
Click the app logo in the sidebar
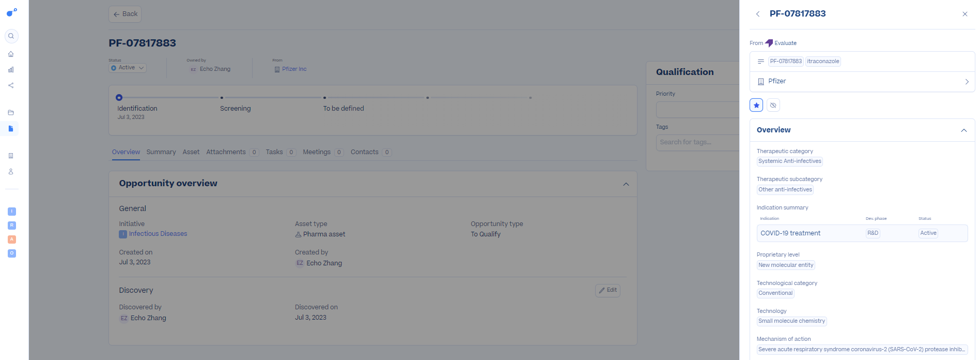click(11, 12)
